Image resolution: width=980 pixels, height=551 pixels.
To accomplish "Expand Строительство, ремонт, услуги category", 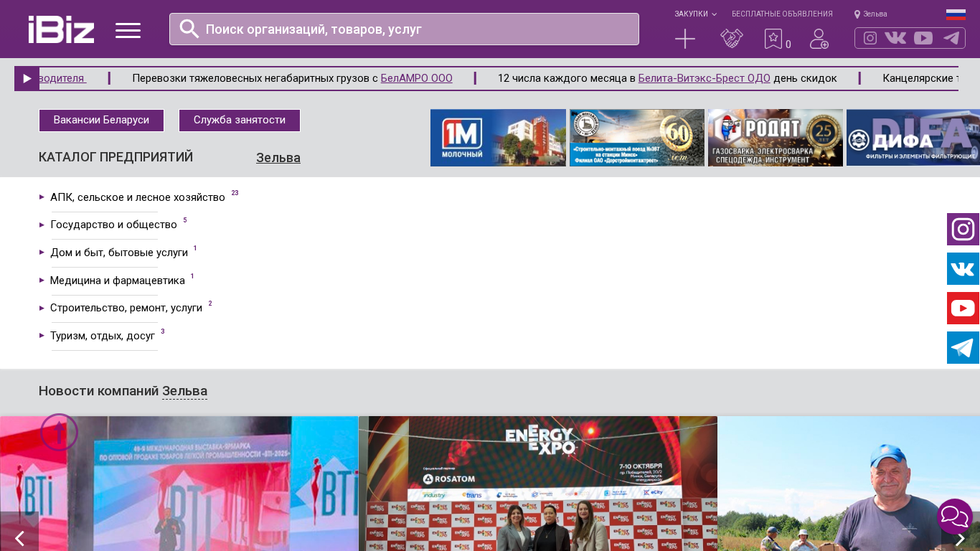I will 126,308.
